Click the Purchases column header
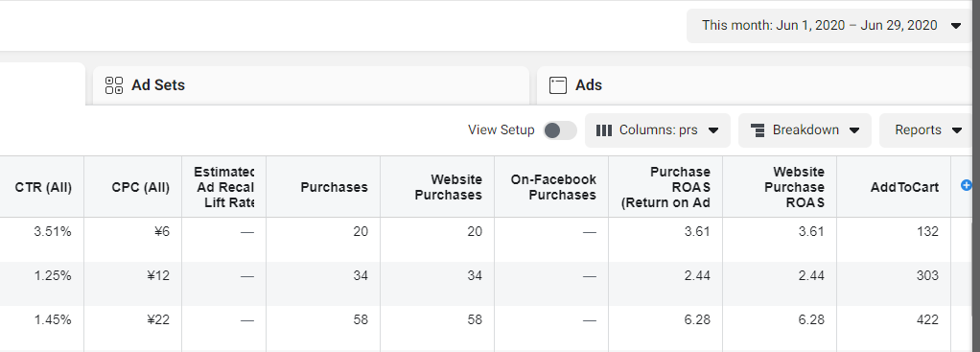The height and width of the screenshot is (352, 980). pyautogui.click(x=323, y=187)
